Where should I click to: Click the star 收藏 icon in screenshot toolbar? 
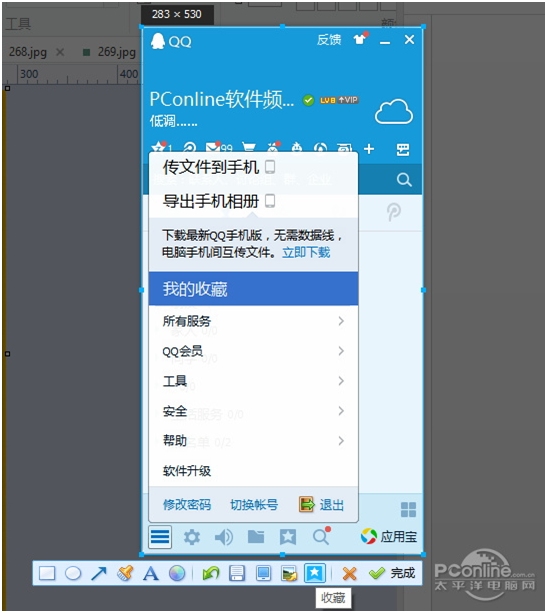(314, 574)
